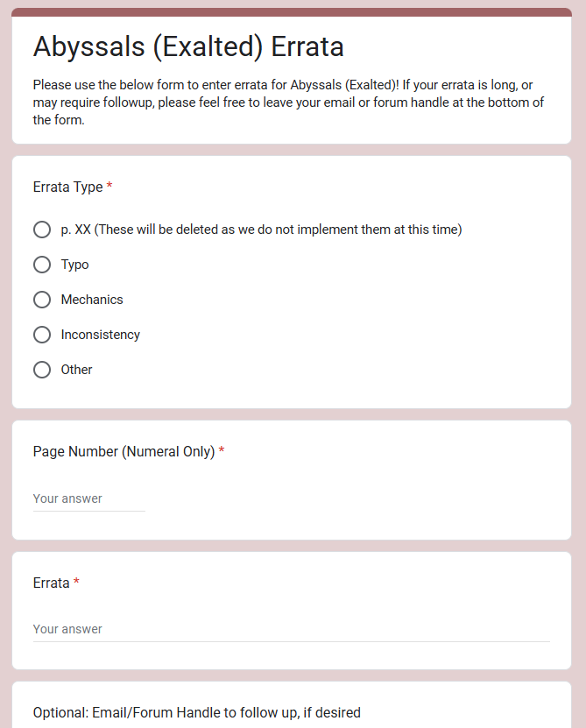Viewport: 586px width, 728px height.
Task: Click the Page Number answer field
Action: point(88,499)
